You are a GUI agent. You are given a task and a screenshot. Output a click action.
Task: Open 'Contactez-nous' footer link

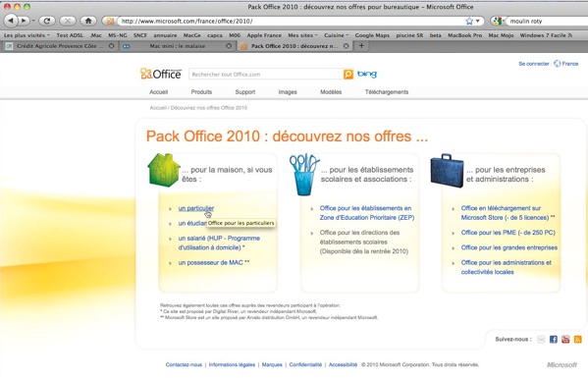(184, 364)
